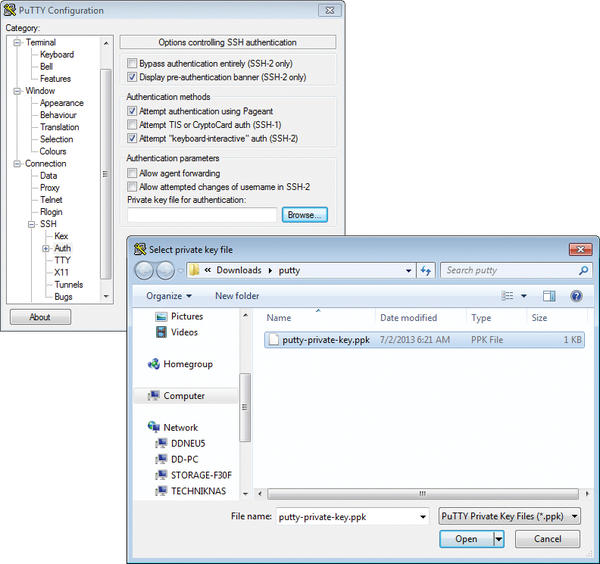Enable Allow agent forwarding
This screenshot has width=600, height=564.
coord(132,173)
